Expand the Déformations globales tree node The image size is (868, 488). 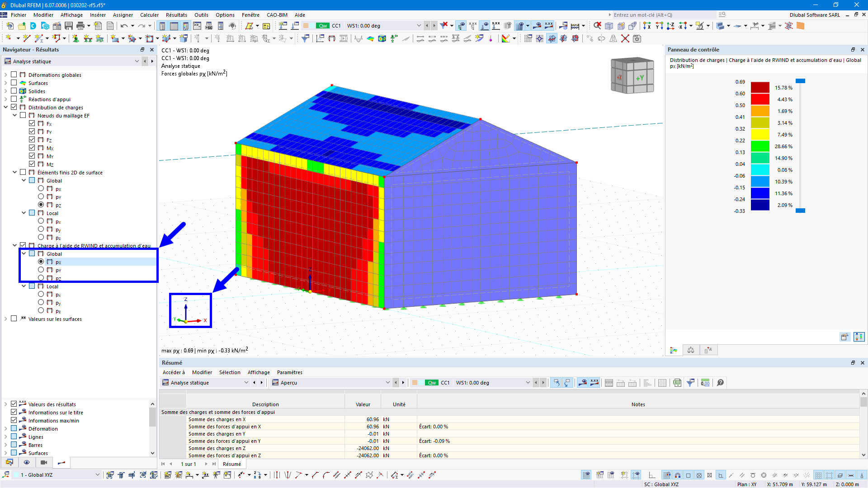point(6,75)
